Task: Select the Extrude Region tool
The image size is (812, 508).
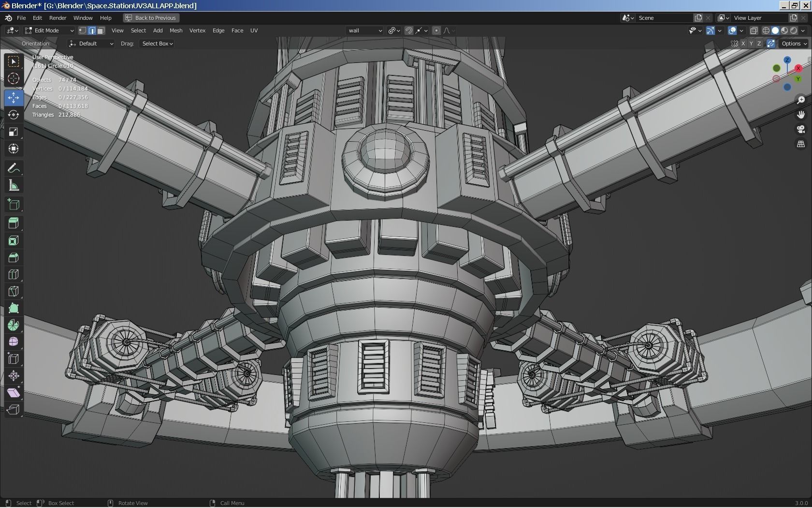Action: pyautogui.click(x=14, y=223)
